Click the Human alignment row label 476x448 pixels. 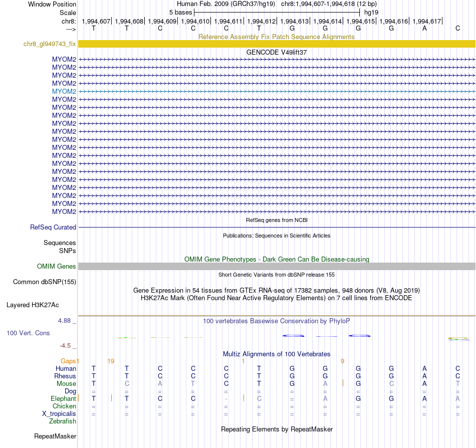tap(66, 368)
